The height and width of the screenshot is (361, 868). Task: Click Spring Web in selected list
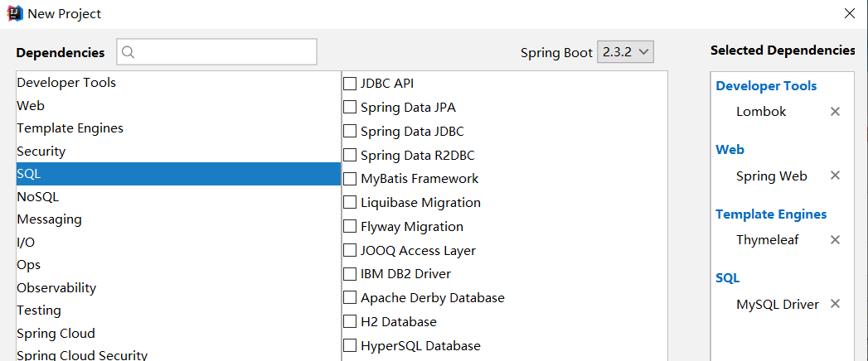772,176
